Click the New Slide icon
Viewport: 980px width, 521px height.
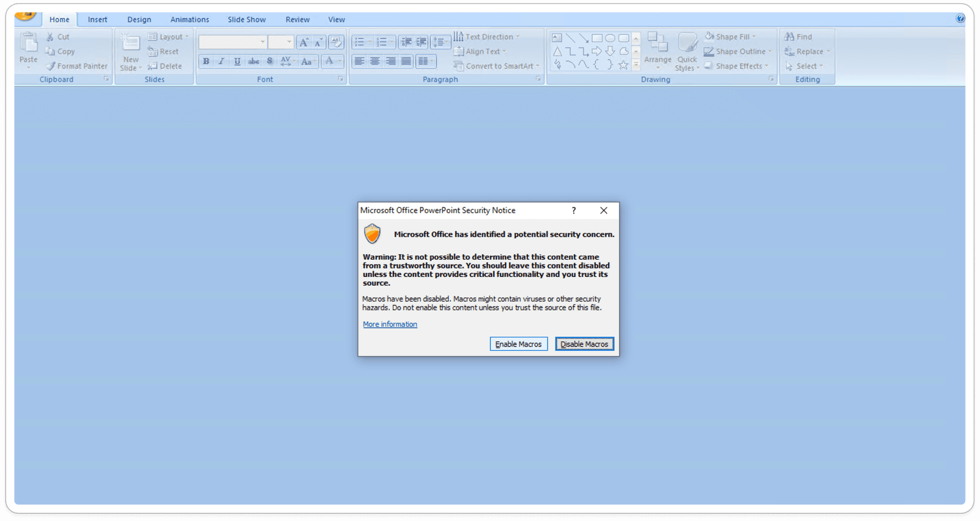tap(130, 43)
